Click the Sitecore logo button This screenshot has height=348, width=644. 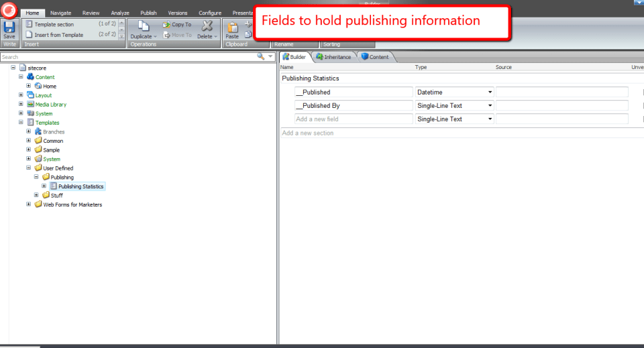tap(9, 10)
